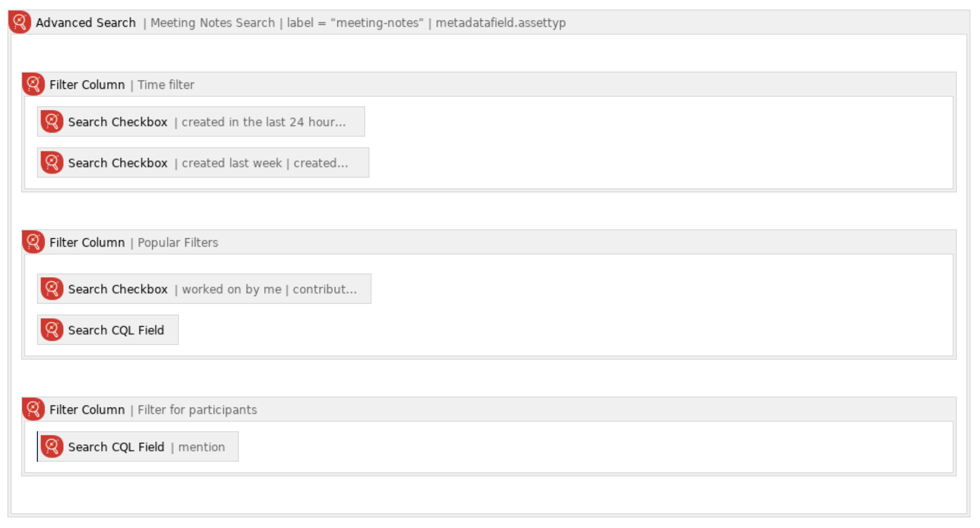Select the Search CQL Field without parameters
Image resolution: width=980 pixels, height=528 pixels.
[x=116, y=330]
